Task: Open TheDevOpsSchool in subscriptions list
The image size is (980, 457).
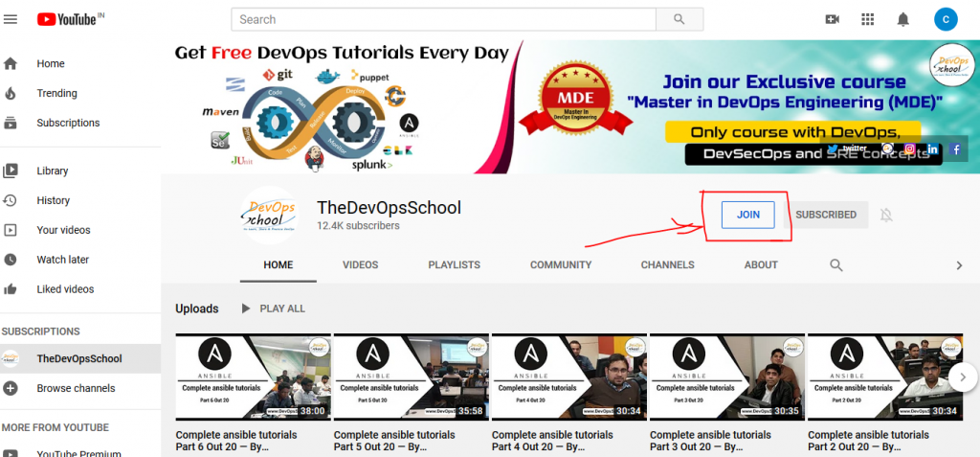Action: [80, 358]
